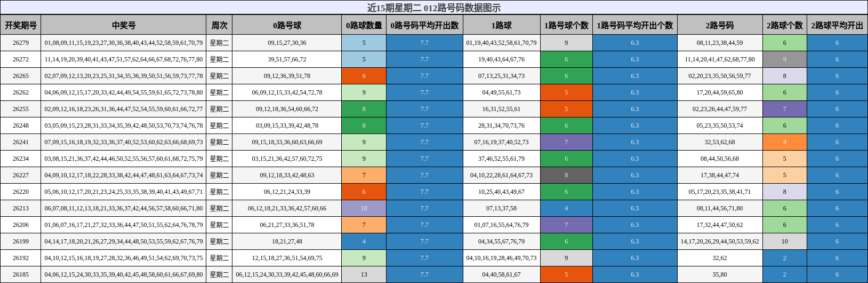Select the 0路号码平均开出数 header
The height and width of the screenshot is (283, 868).
tap(424, 25)
